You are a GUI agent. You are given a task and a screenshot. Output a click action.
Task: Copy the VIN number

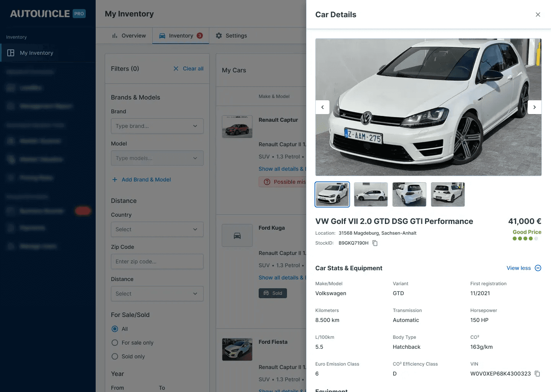click(537, 374)
